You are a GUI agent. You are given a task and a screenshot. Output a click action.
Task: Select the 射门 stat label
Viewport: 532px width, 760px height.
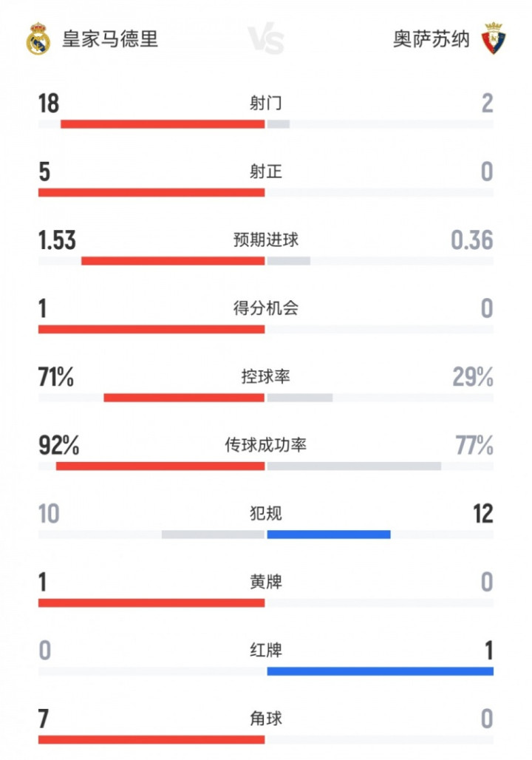coord(266,104)
